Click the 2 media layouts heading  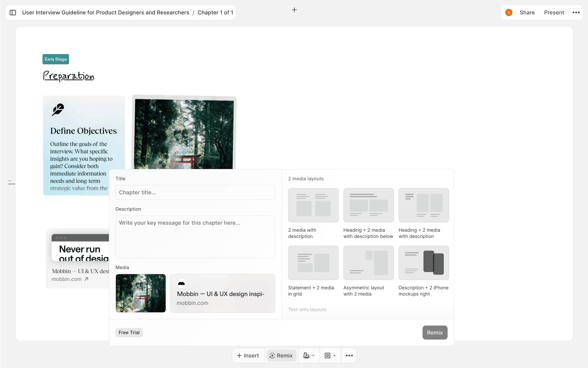[306, 178]
